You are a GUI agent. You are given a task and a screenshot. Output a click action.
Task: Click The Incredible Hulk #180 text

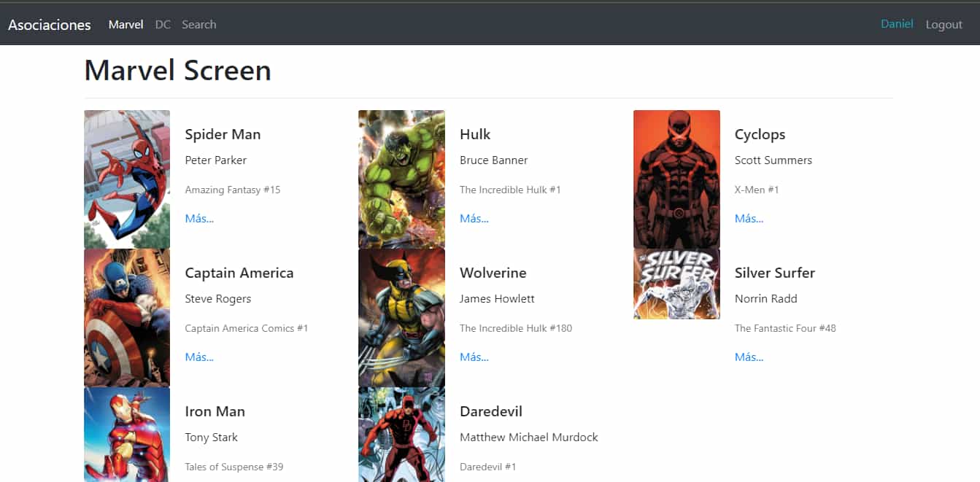[x=516, y=328]
